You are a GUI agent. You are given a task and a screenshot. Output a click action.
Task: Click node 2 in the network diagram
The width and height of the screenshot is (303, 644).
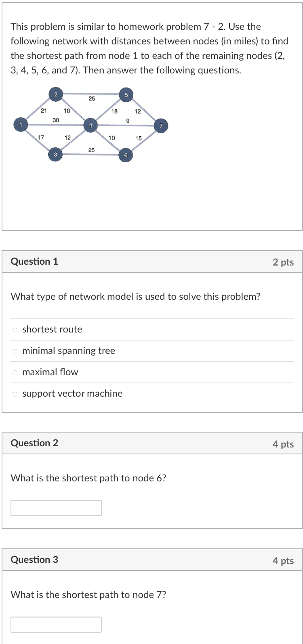click(x=55, y=94)
